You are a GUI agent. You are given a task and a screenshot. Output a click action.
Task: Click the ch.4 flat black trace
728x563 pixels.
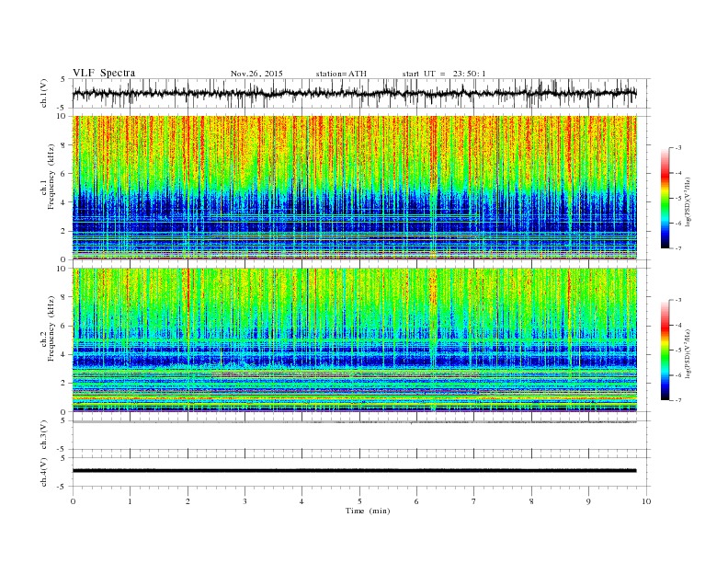click(x=355, y=471)
